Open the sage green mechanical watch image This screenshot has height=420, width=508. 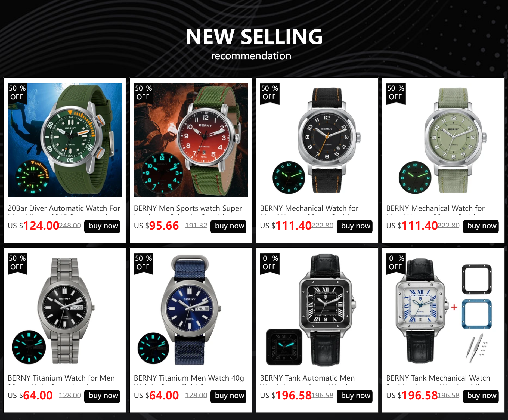[443, 140]
